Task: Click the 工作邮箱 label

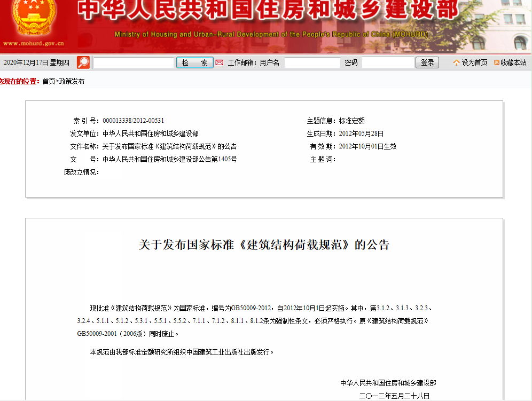Action: click(x=242, y=62)
